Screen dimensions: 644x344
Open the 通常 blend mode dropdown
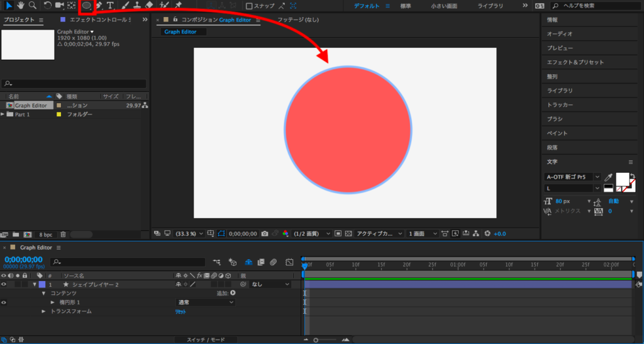point(205,302)
